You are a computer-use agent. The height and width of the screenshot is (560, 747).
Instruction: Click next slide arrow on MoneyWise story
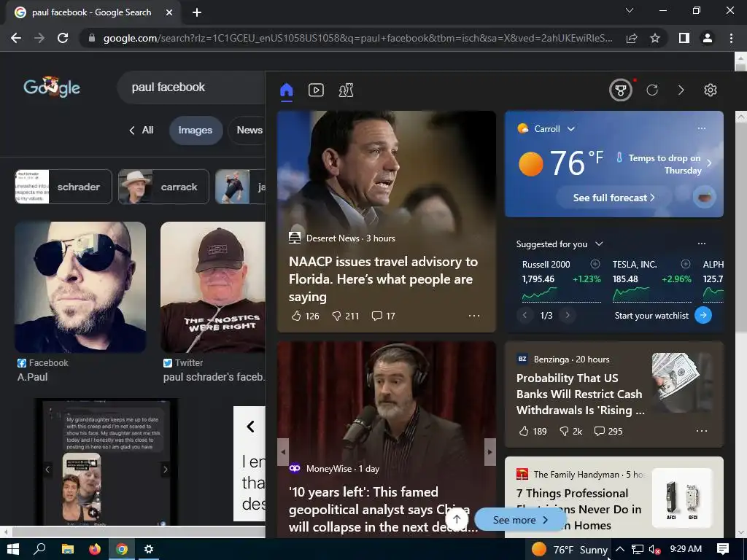click(489, 451)
